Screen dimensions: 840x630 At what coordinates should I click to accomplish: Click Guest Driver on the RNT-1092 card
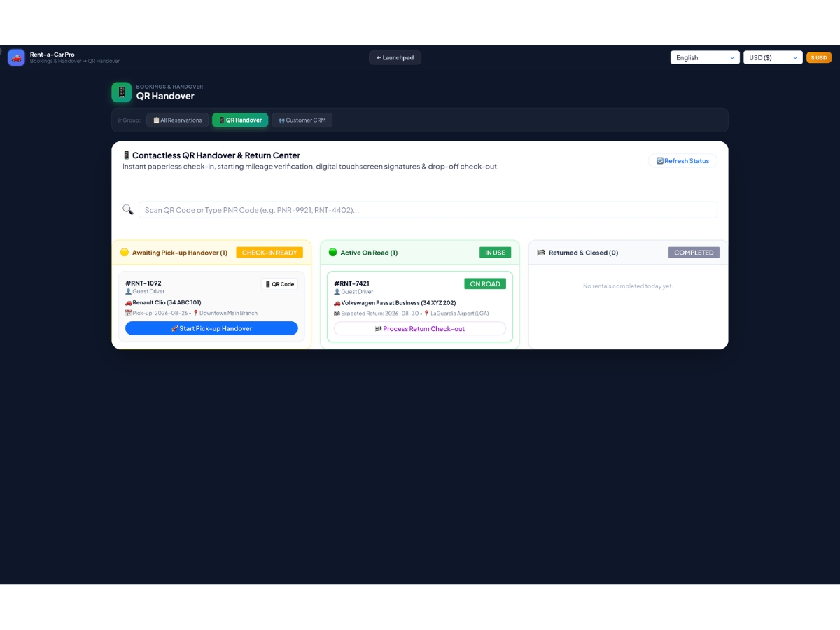coord(148,292)
